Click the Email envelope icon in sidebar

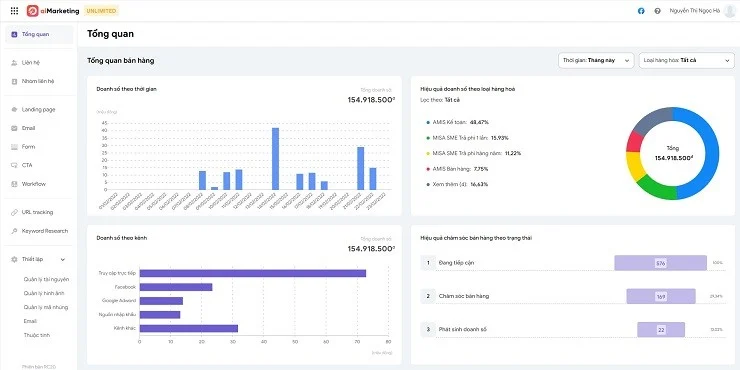click(14, 128)
